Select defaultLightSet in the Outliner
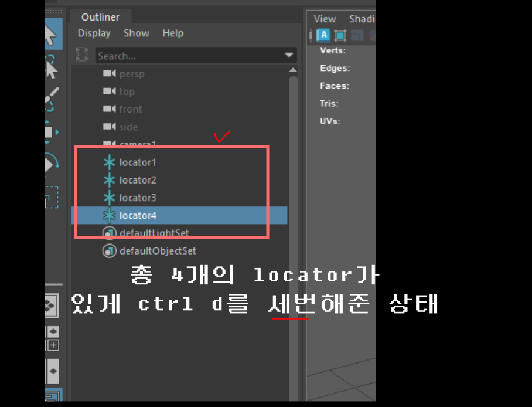This screenshot has width=532, height=407. click(154, 233)
